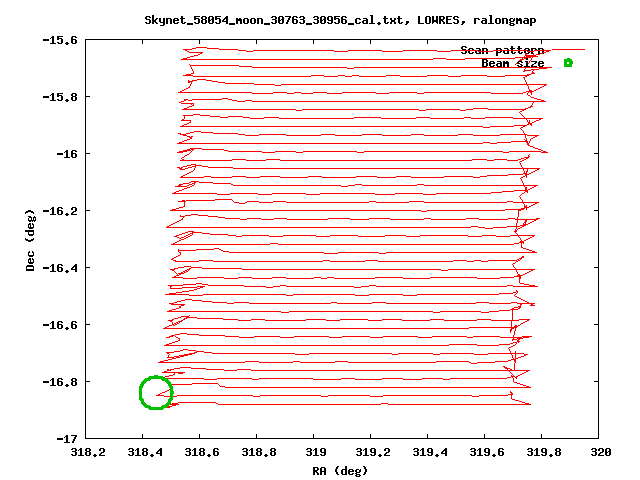
Task: Click the x-axis tick label 318.2
Action: pos(88,452)
